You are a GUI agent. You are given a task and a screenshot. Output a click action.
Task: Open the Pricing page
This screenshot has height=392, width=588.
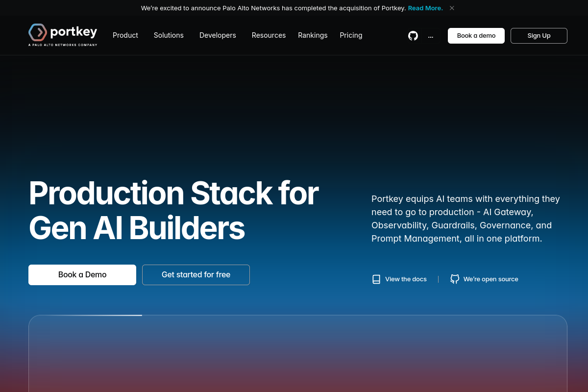click(x=351, y=35)
